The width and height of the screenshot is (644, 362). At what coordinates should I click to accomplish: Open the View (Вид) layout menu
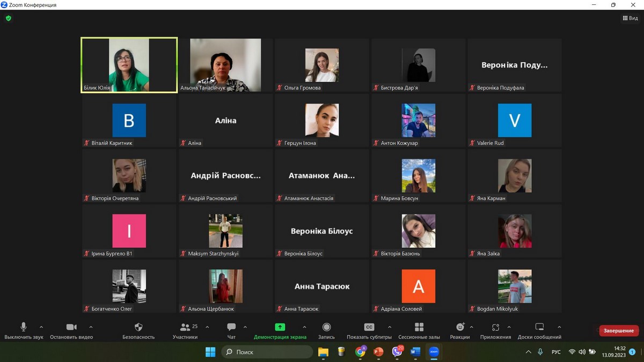630,18
